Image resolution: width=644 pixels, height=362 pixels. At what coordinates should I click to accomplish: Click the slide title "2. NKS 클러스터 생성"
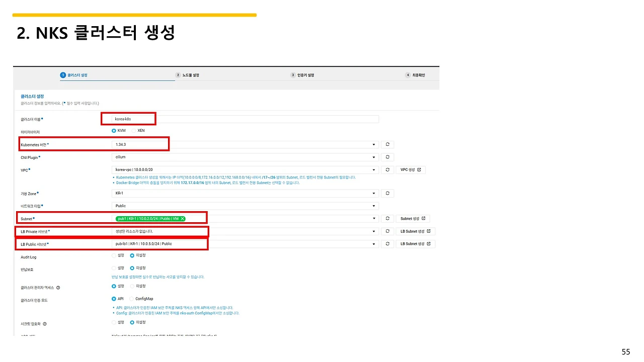click(96, 33)
